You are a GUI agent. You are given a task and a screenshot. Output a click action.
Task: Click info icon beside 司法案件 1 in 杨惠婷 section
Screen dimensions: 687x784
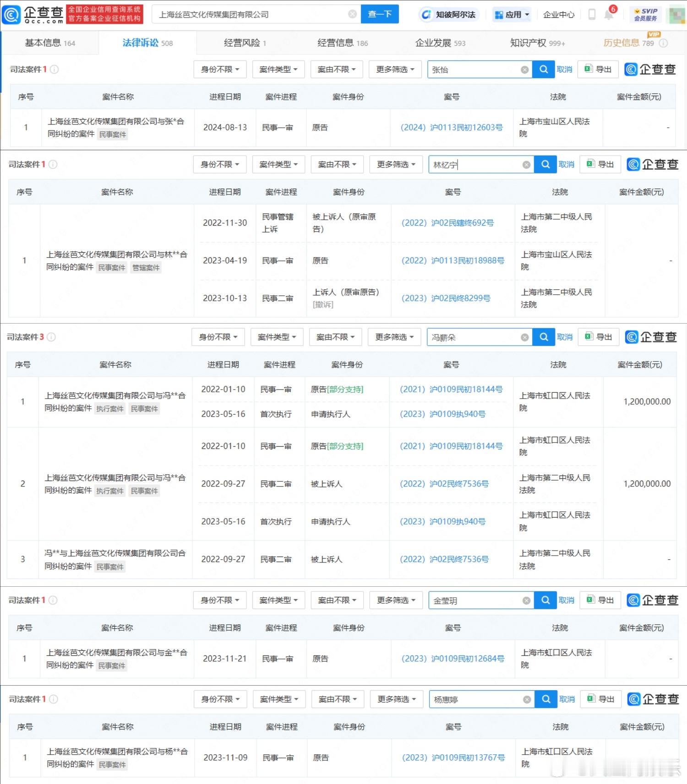click(53, 699)
